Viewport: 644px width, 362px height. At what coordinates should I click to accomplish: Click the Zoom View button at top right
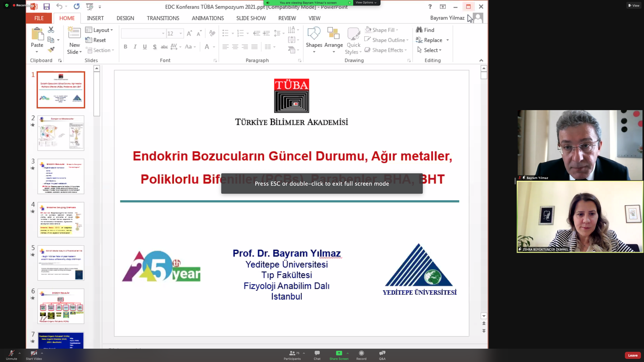pyautogui.click(x=634, y=5)
